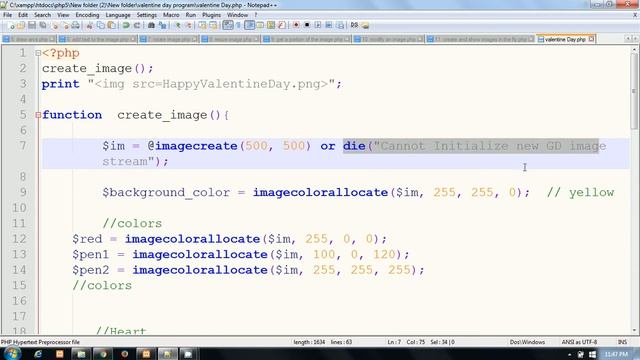Open the View menu

coord(63,15)
